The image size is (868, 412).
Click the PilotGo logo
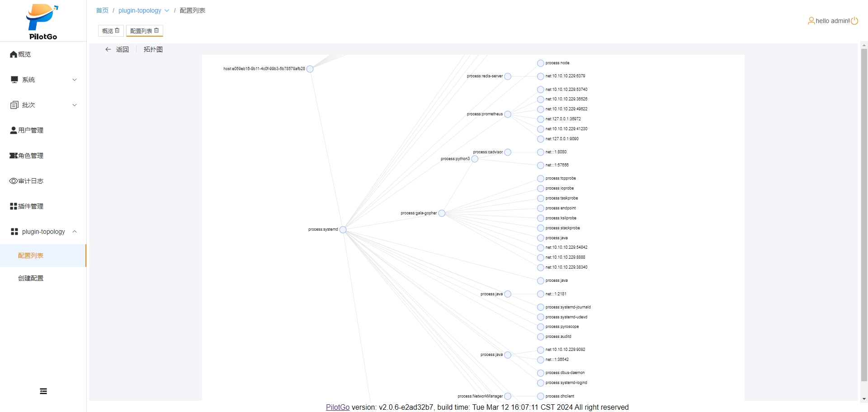click(x=43, y=21)
